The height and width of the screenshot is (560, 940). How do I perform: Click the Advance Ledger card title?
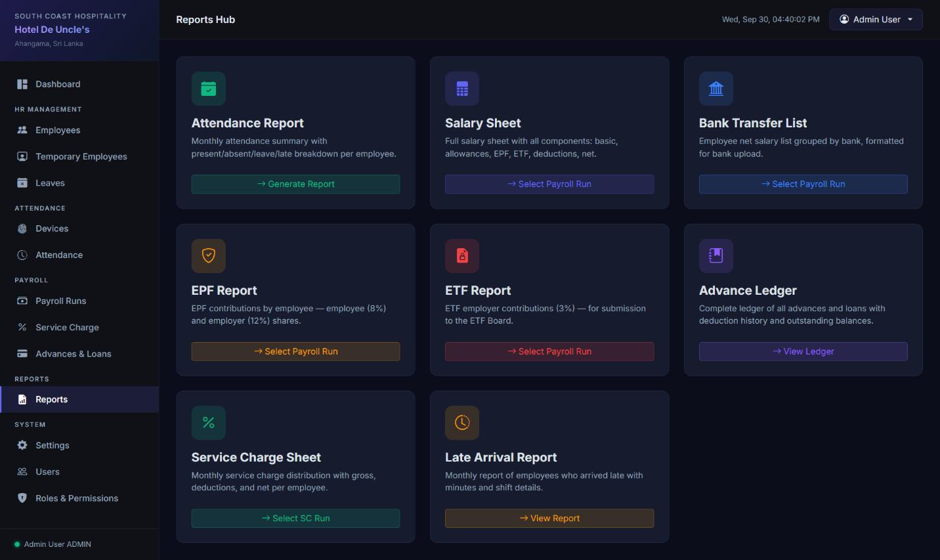(x=748, y=290)
